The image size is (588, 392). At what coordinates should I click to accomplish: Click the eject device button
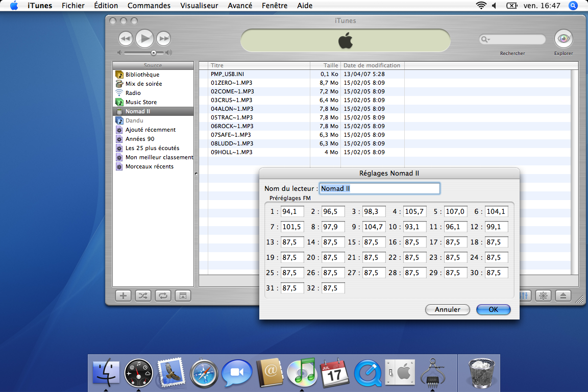[563, 296]
